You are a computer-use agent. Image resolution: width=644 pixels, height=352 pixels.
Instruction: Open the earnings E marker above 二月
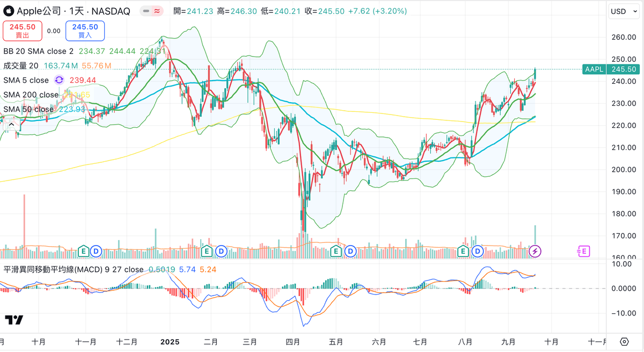click(208, 250)
